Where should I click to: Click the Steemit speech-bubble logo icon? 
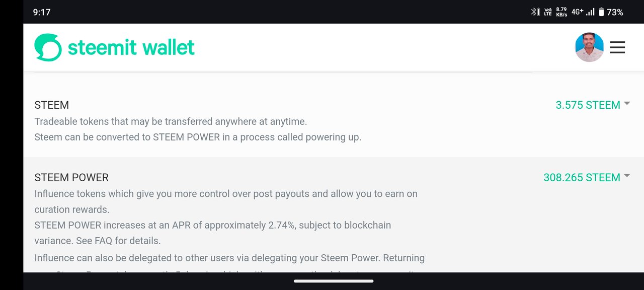coord(48,47)
